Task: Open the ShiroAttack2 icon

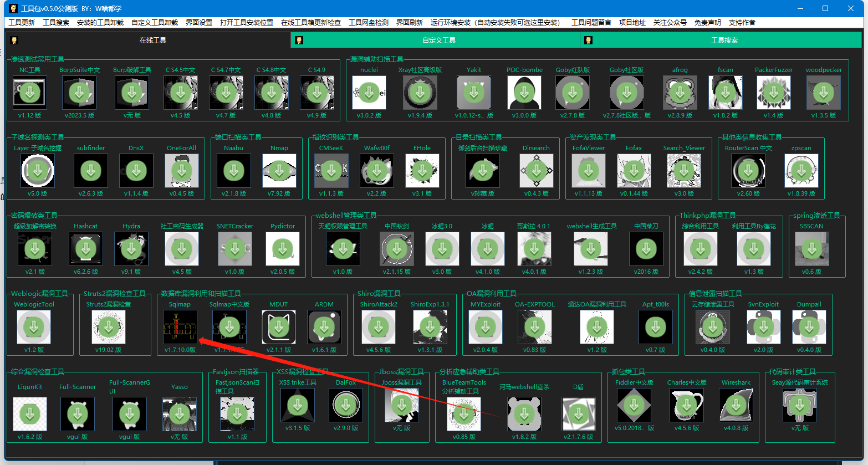Action: [x=379, y=327]
